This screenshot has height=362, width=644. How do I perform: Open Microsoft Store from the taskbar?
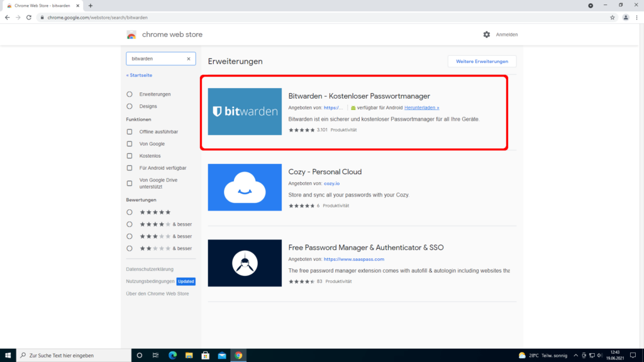[x=206, y=356]
